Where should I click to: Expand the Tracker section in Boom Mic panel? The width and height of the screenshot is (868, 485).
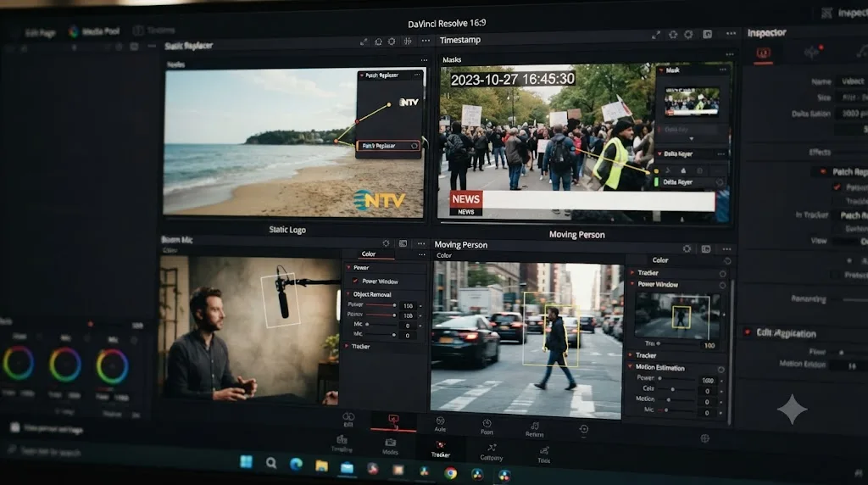[x=347, y=346]
